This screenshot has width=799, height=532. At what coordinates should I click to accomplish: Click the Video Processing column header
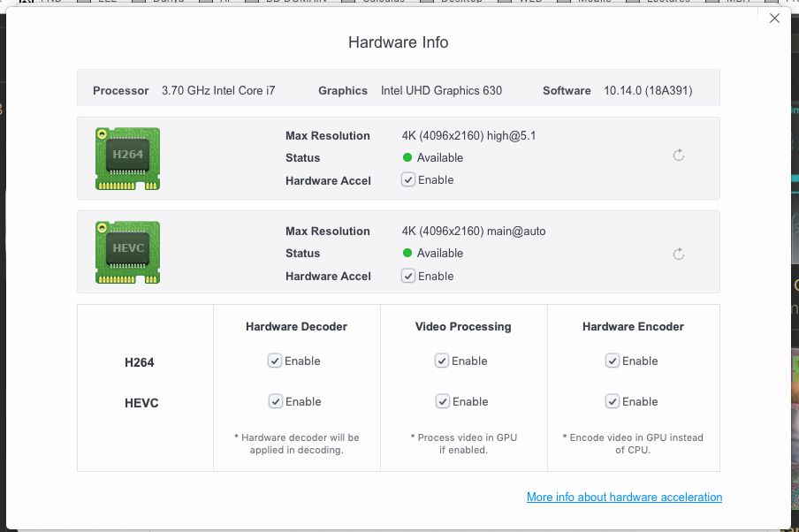[463, 327]
